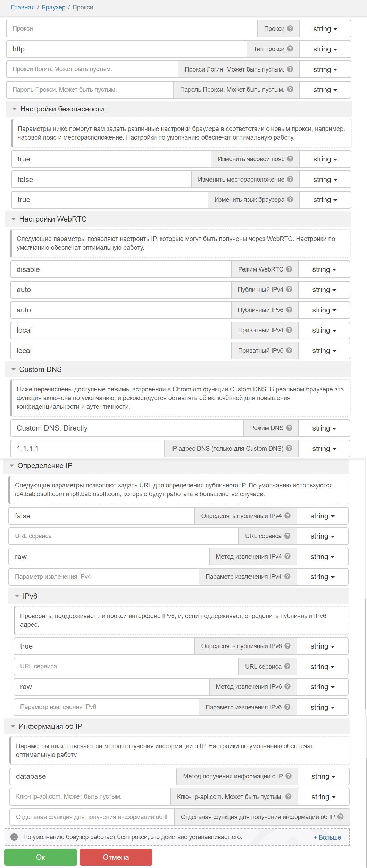Image resolution: width=367 pixels, height=868 pixels.
Task: Click help icon for Метод получения информации о IP
Action: tap(289, 776)
